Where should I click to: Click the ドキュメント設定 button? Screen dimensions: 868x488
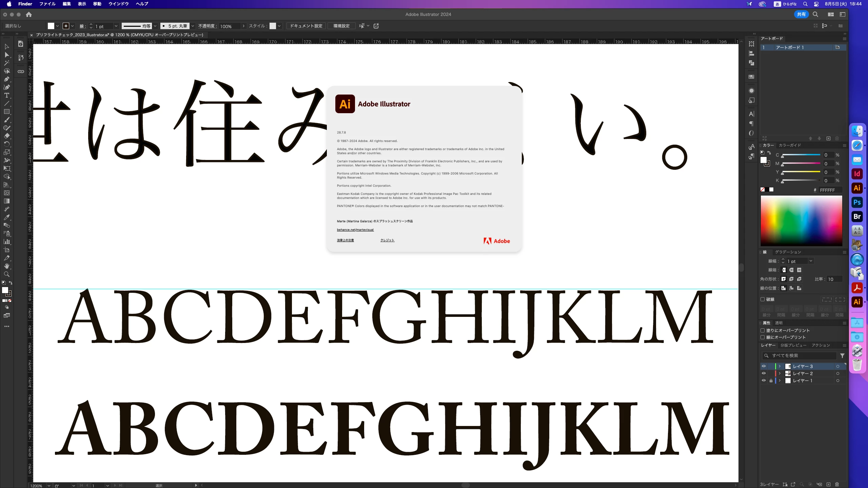pyautogui.click(x=306, y=26)
